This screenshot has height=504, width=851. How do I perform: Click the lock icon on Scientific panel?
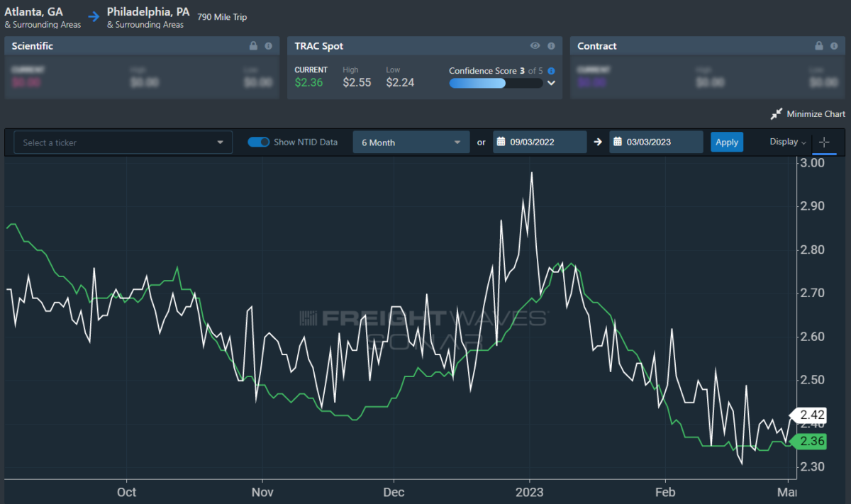click(253, 46)
